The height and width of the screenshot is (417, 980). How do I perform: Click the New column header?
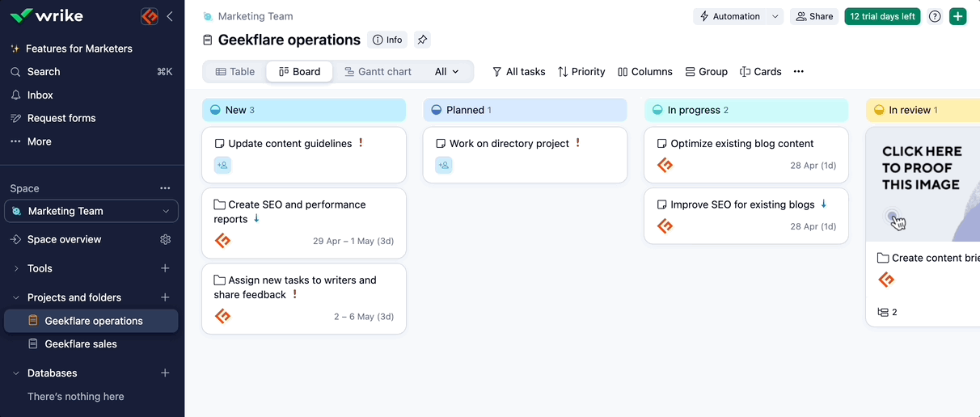click(304, 110)
